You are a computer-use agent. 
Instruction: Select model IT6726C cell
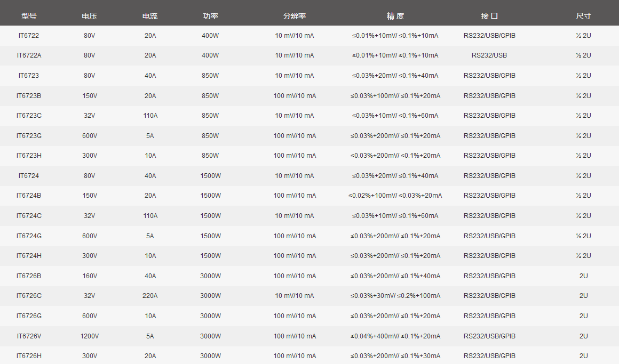pyautogui.click(x=29, y=295)
